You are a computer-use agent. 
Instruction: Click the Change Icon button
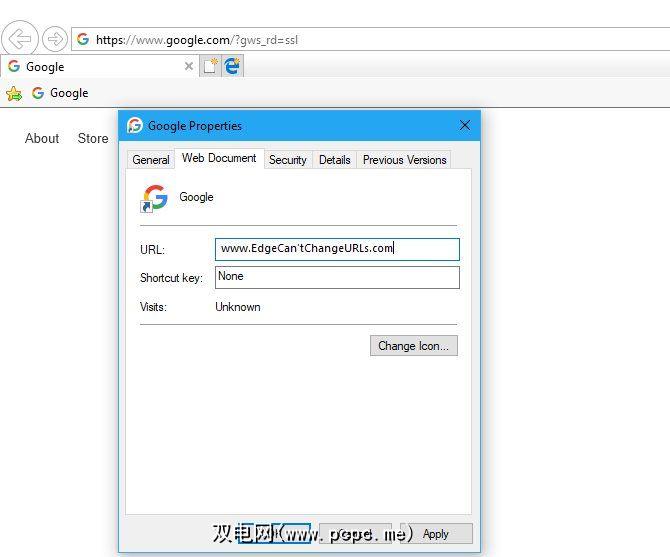[414, 345]
